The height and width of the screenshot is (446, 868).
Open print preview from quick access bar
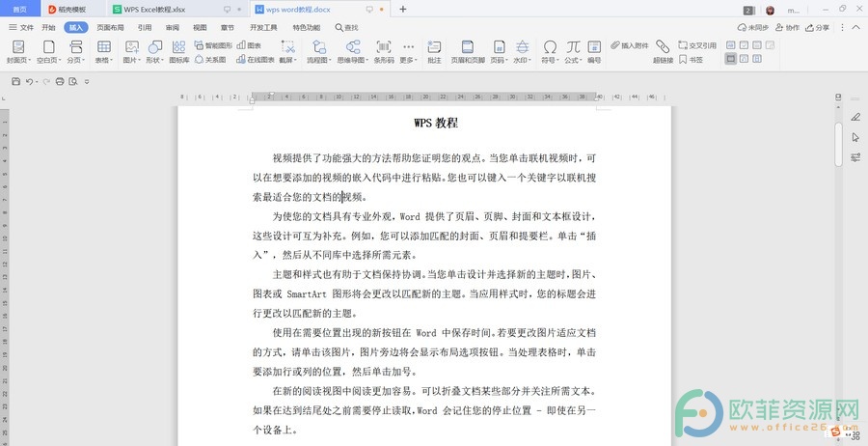point(73,81)
